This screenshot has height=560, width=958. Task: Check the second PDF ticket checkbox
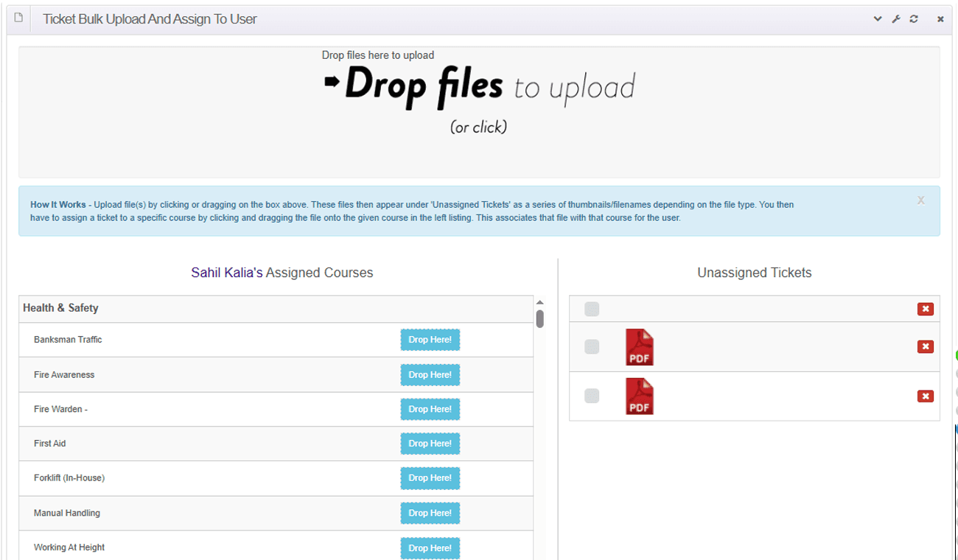(592, 396)
